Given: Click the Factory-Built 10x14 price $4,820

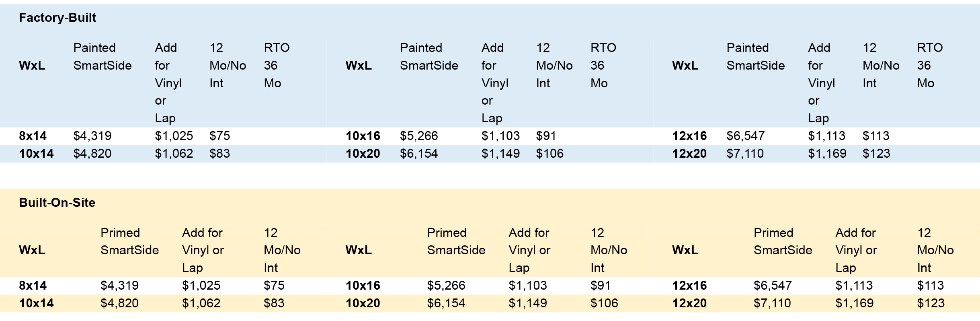Looking at the screenshot, I should coord(92,154).
